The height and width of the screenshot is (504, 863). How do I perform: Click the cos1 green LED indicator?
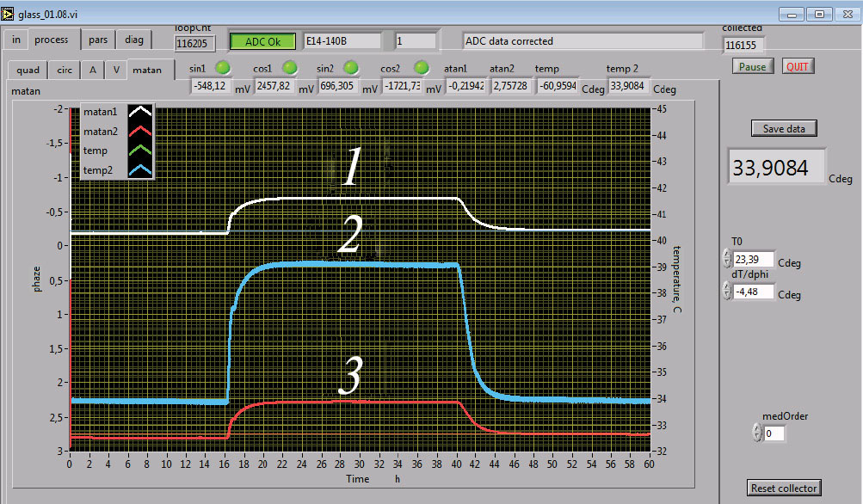click(x=290, y=67)
